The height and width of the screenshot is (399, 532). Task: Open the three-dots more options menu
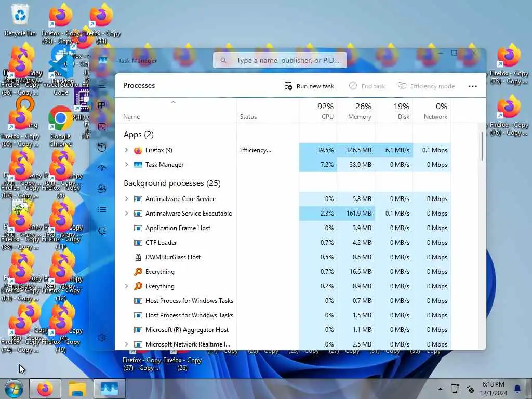[473, 86]
